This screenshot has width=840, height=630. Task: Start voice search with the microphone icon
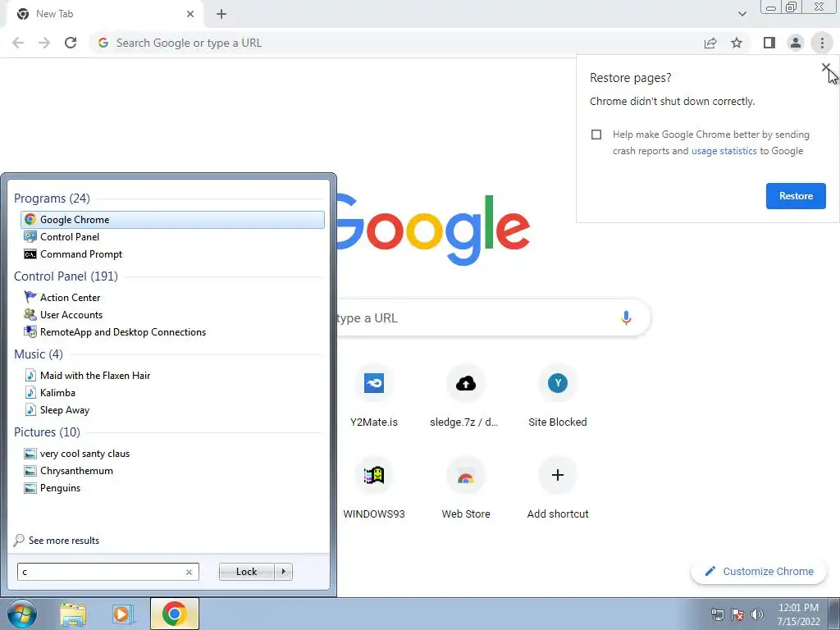point(626,317)
